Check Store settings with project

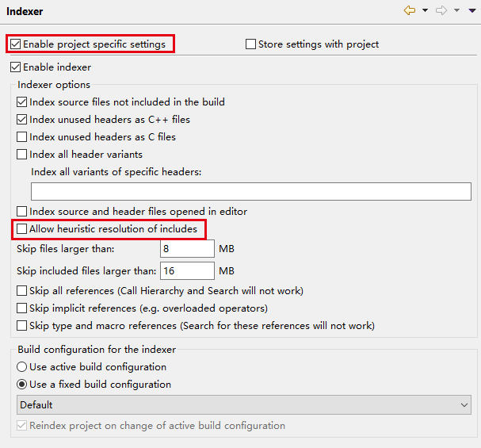(251, 44)
